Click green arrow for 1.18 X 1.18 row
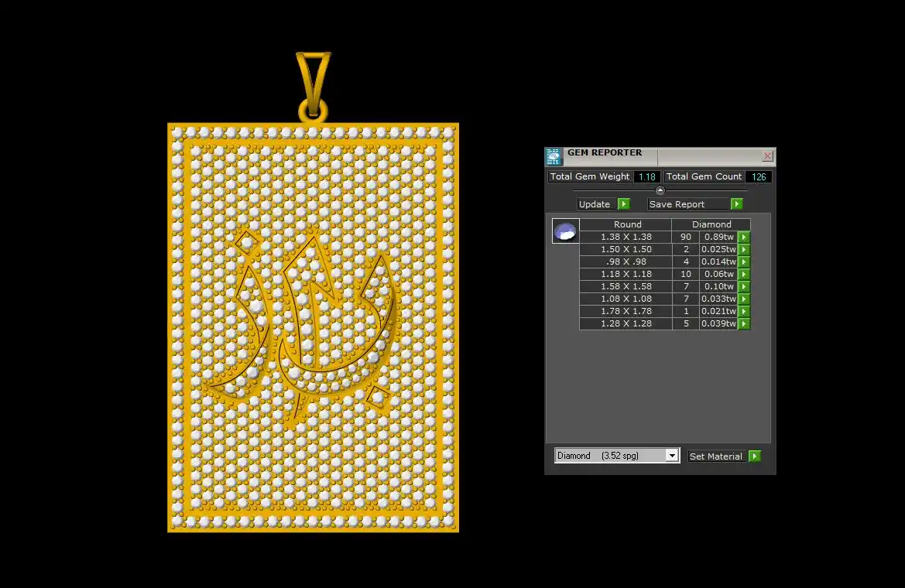Image resolution: width=905 pixels, height=588 pixels. (744, 275)
